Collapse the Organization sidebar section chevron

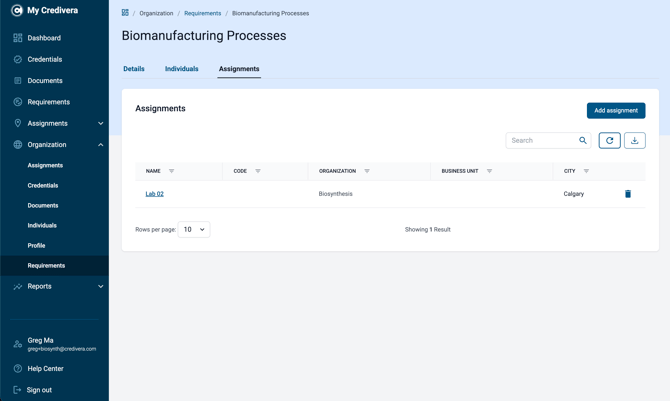coord(100,145)
